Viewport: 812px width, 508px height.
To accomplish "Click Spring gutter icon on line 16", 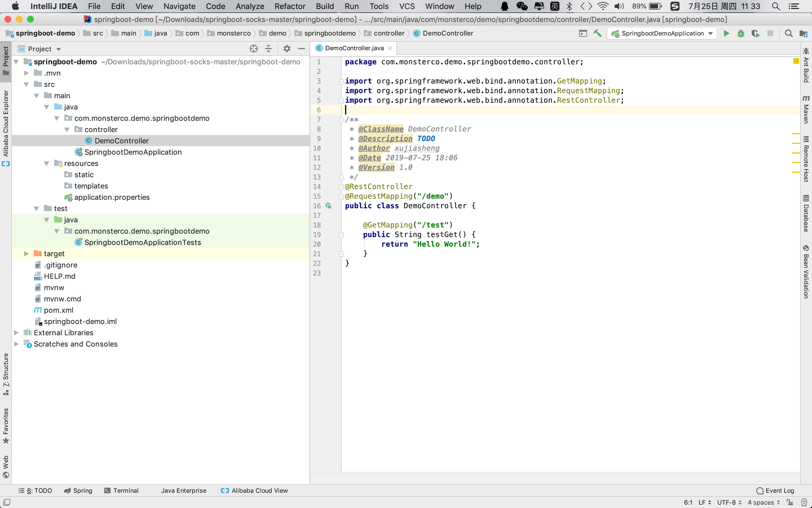I will point(328,206).
